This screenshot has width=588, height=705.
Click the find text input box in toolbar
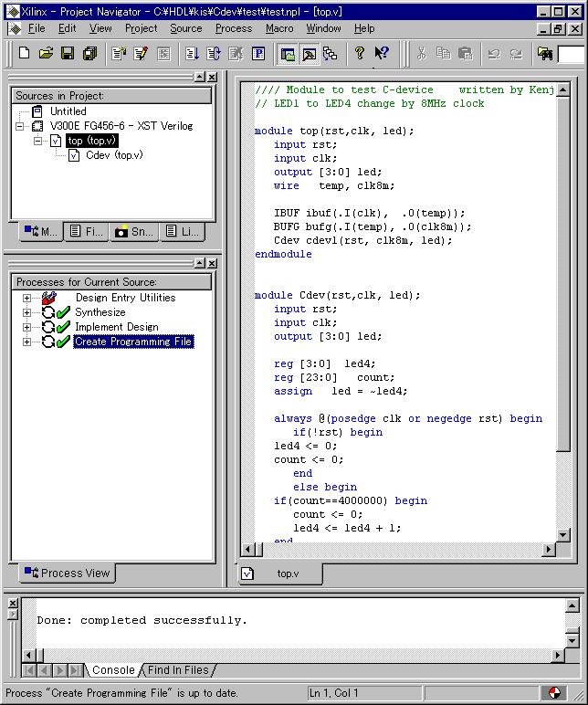[571, 54]
